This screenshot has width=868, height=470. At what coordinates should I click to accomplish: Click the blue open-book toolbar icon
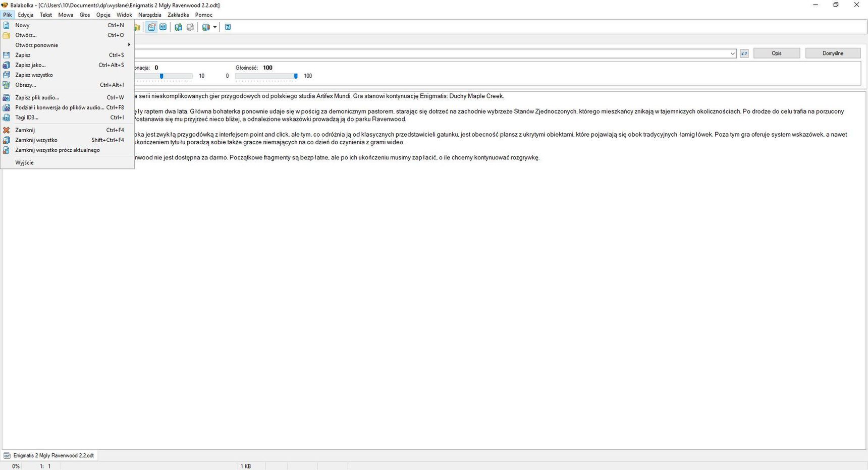[163, 27]
